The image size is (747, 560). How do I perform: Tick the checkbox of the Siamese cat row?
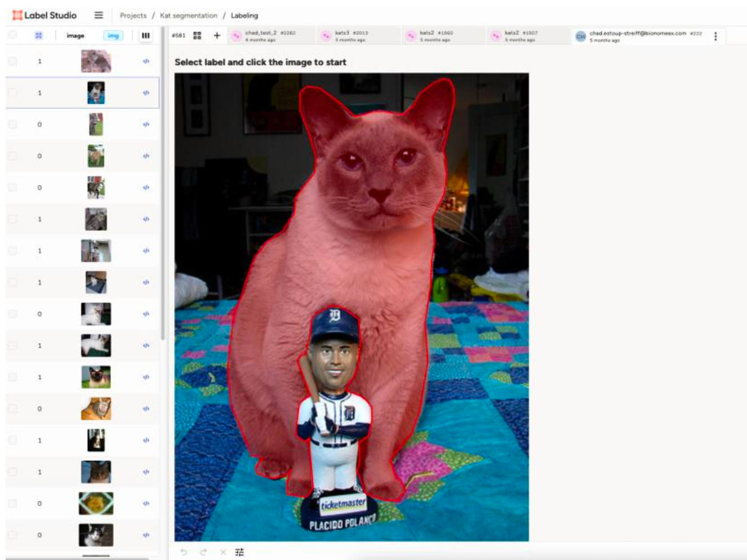(12, 377)
